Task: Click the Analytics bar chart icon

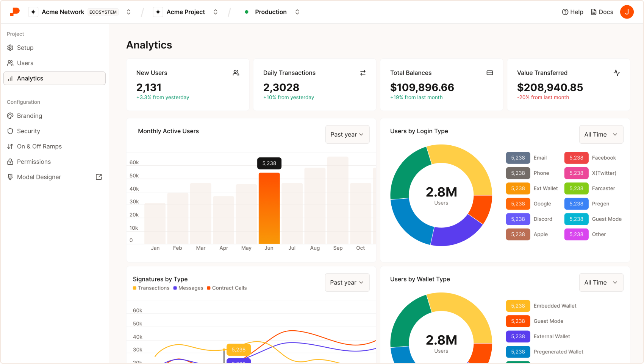Action: (x=10, y=78)
